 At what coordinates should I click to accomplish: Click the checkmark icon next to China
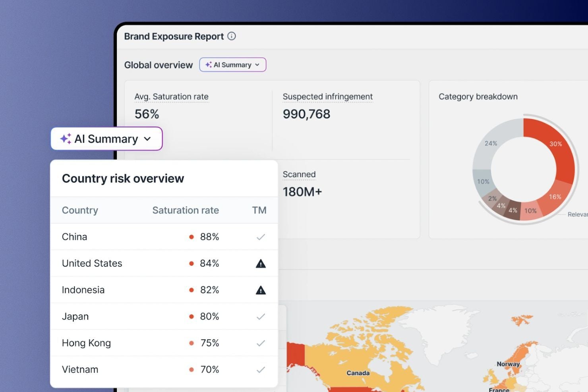pos(261,237)
